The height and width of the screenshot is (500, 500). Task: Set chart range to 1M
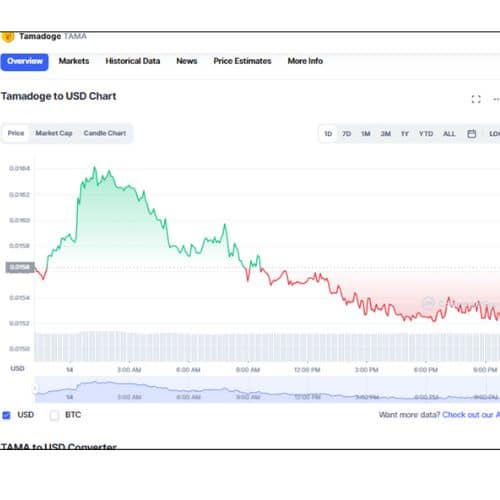click(366, 134)
